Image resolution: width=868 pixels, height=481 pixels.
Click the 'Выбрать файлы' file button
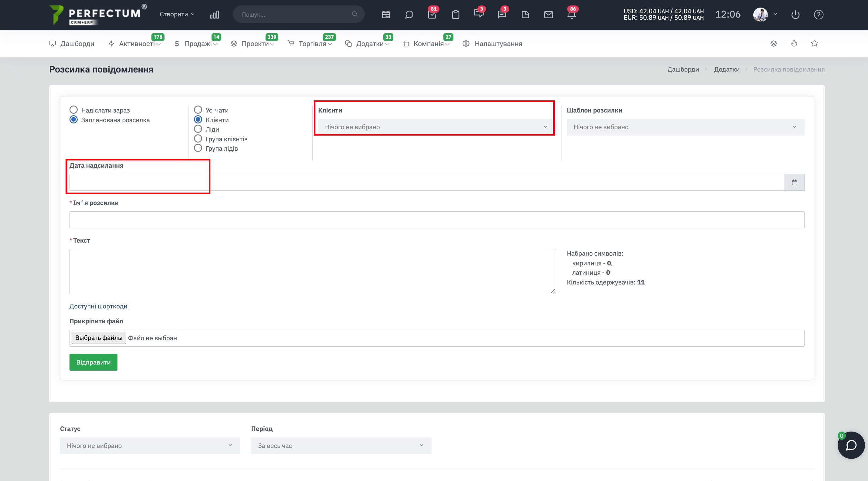click(x=99, y=338)
